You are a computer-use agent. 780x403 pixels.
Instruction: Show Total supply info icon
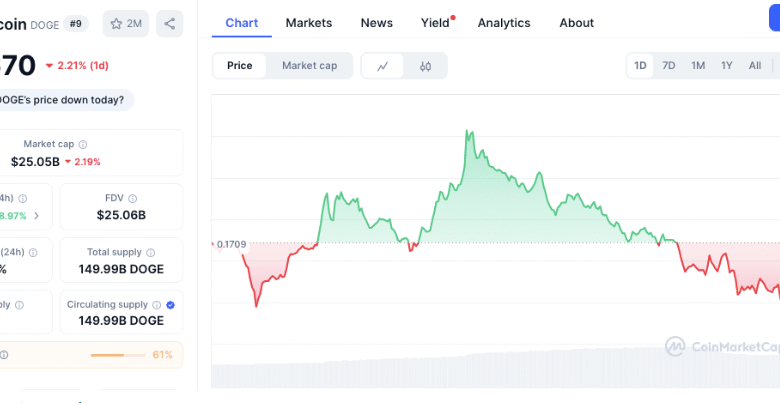pos(150,253)
